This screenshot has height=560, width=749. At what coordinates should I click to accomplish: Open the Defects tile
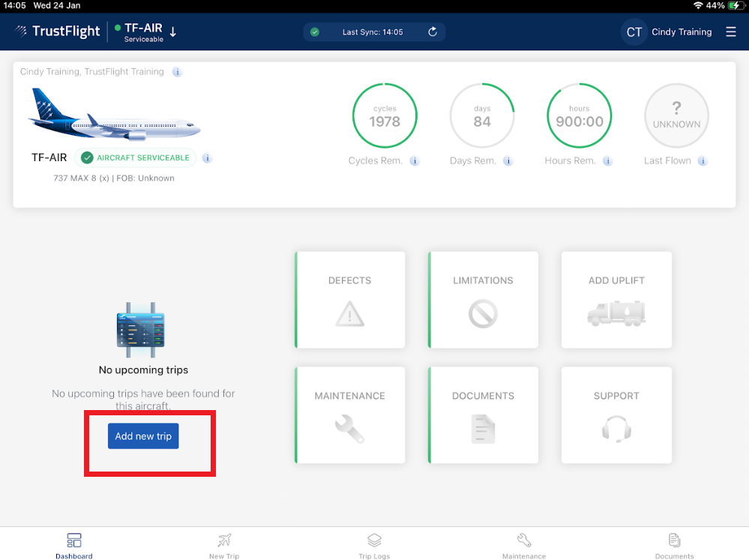coord(349,300)
